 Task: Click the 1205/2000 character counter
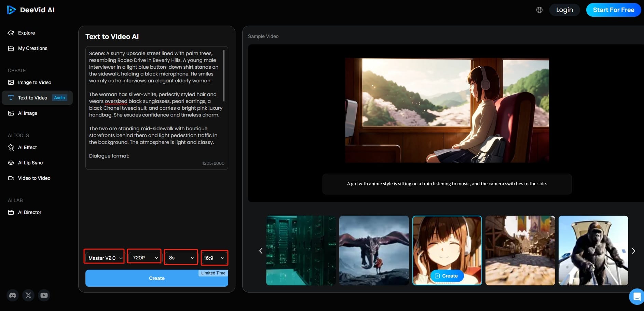[x=213, y=163]
